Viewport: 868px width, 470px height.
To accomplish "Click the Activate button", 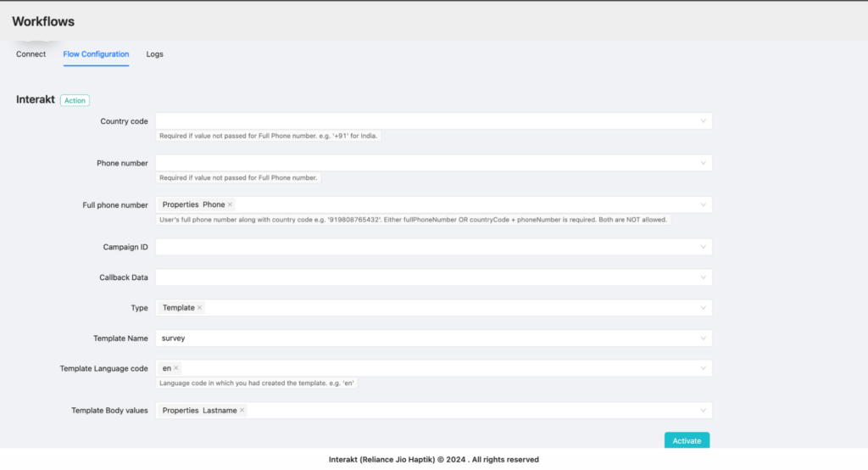I will tap(687, 440).
